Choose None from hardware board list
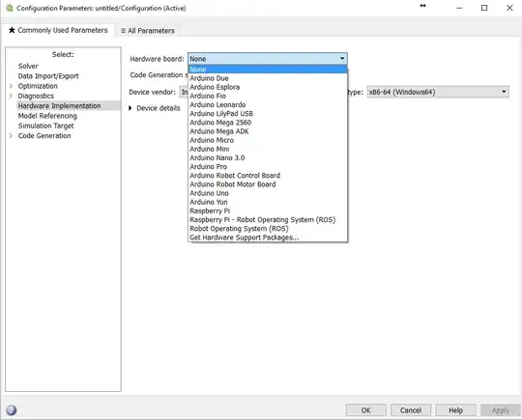The width and height of the screenshot is (522, 420). pos(268,70)
